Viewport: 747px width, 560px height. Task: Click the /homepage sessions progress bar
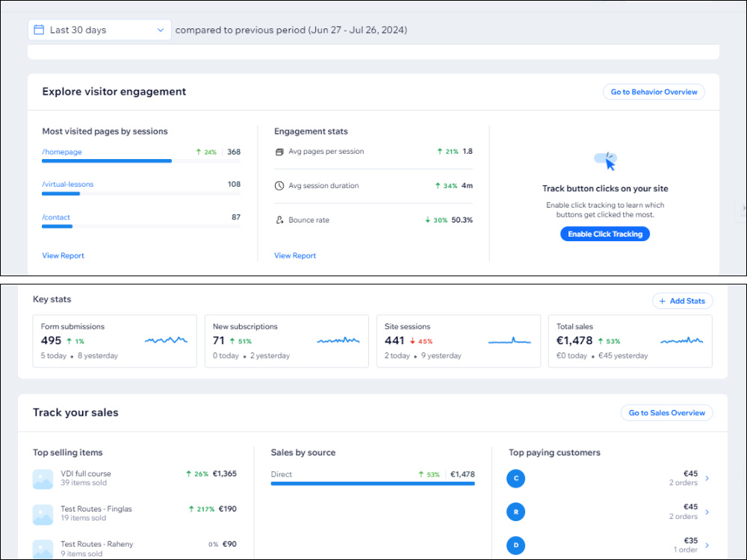click(141, 161)
